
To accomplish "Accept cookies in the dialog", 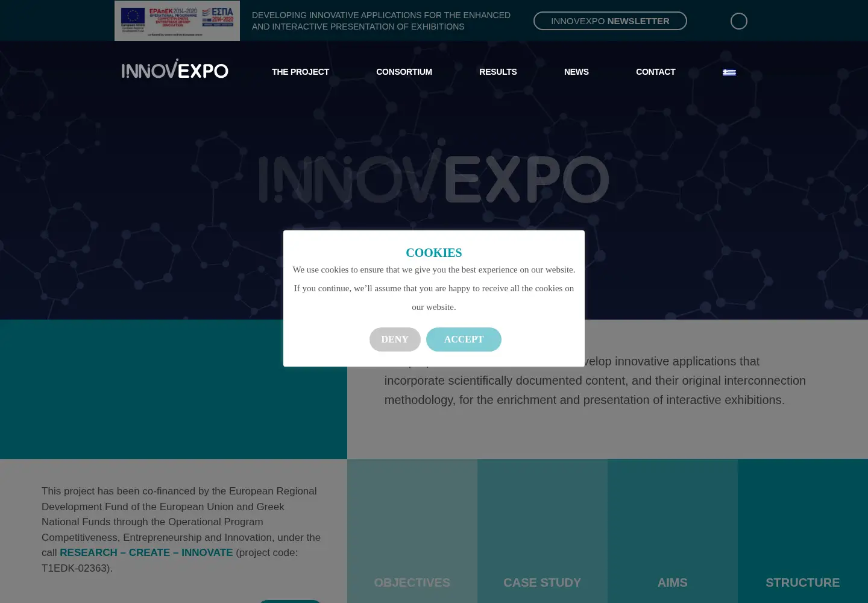I will click(x=464, y=339).
